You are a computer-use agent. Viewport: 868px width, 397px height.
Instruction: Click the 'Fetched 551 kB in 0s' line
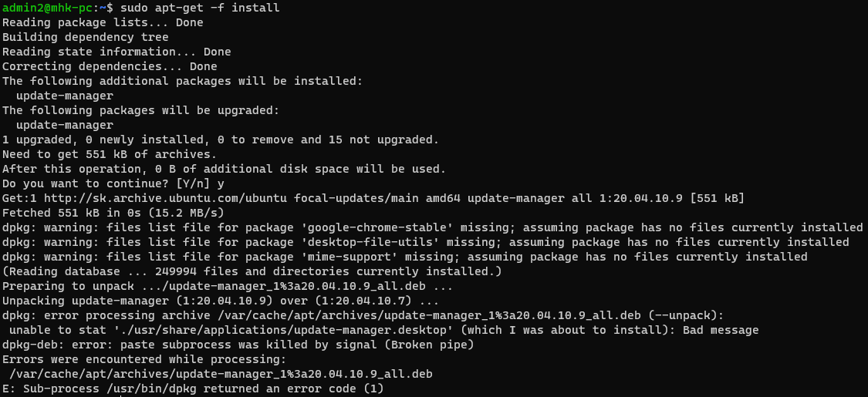(x=113, y=213)
